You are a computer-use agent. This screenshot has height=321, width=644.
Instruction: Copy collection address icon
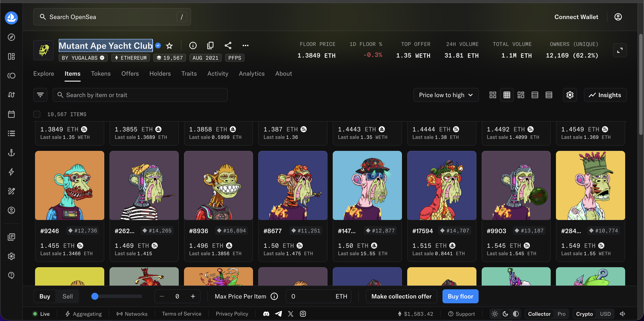click(210, 45)
